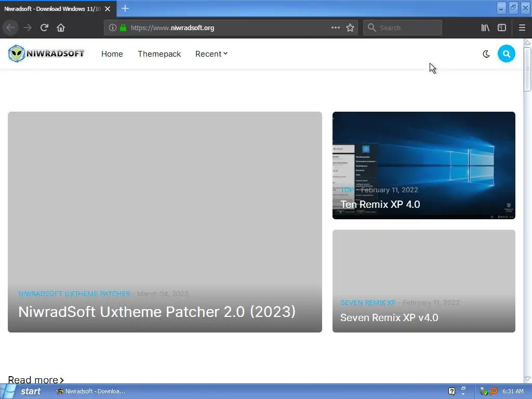
Task: Open site search via blue magnifier button
Action: click(x=506, y=54)
